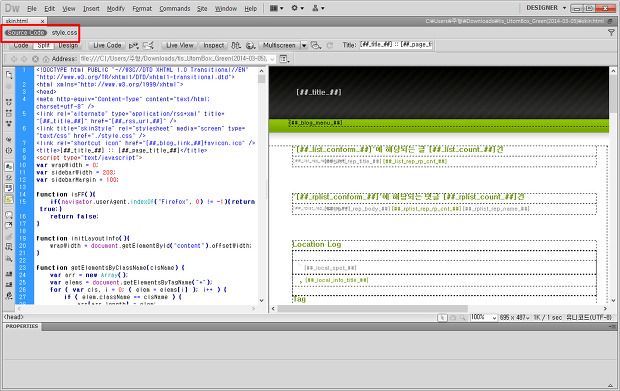Show Source Code related file
Image resolution: width=620 pixels, height=391 pixels.
click(x=26, y=33)
